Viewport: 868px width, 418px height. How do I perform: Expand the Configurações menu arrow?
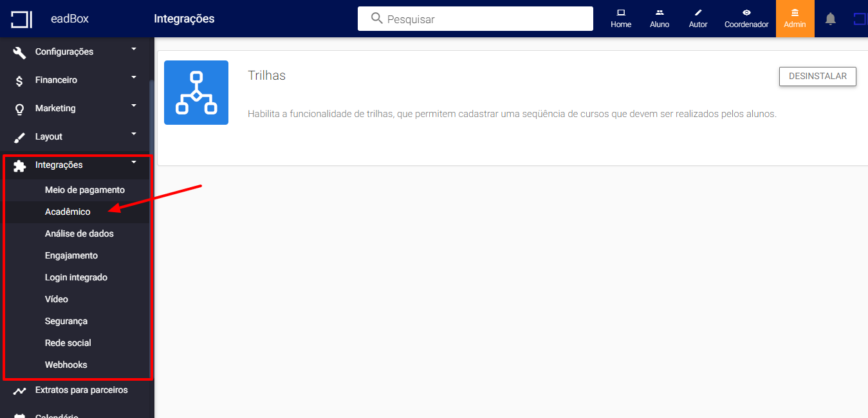134,49
